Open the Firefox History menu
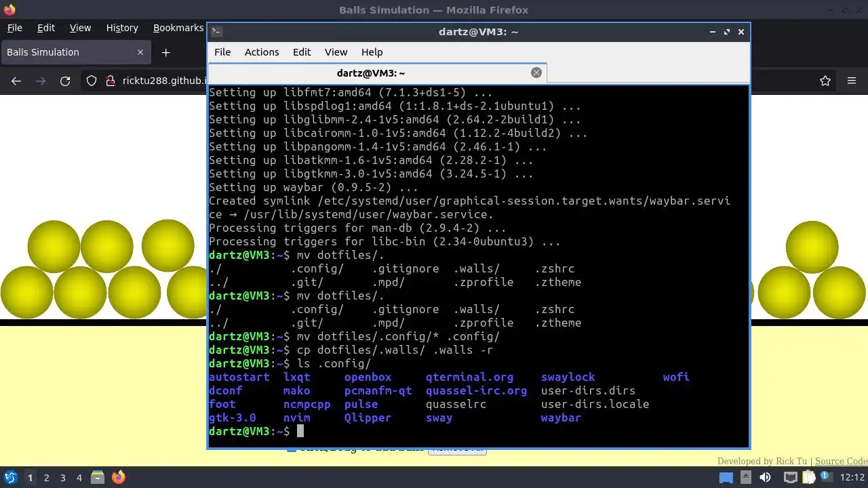 tap(122, 28)
